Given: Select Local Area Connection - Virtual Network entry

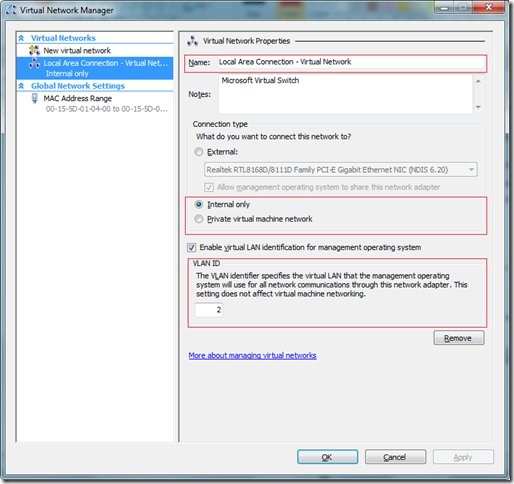Looking at the screenshot, I should (95, 68).
